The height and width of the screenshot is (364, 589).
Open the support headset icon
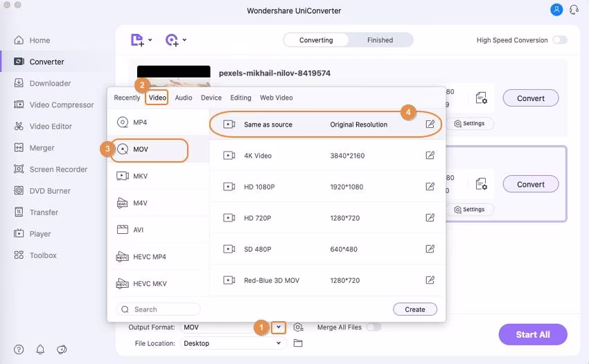(574, 10)
